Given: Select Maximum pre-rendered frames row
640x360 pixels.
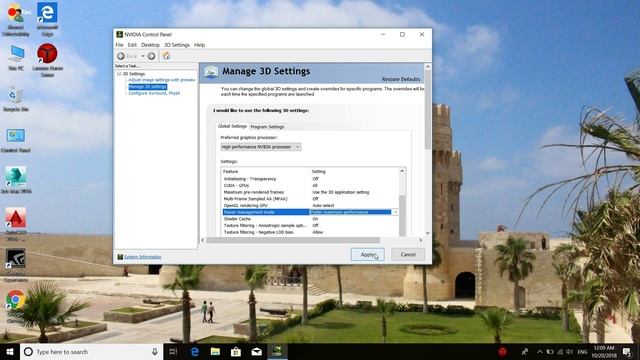Looking at the screenshot, I should tap(311, 192).
